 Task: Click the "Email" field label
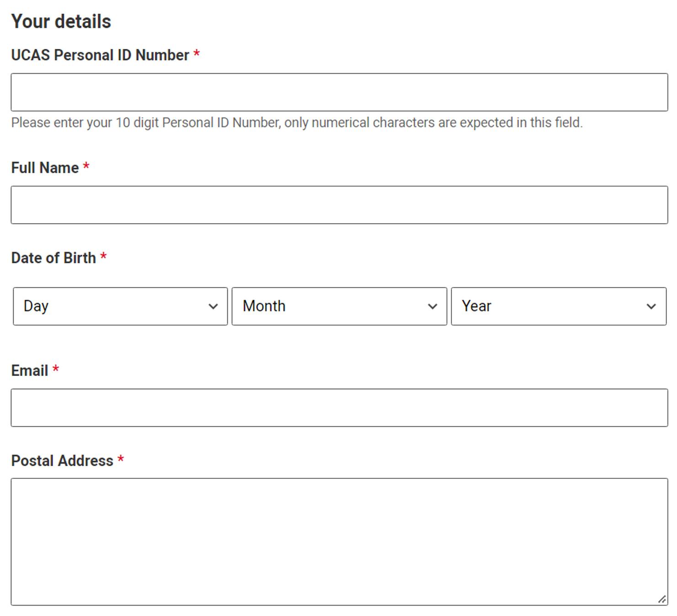click(29, 370)
